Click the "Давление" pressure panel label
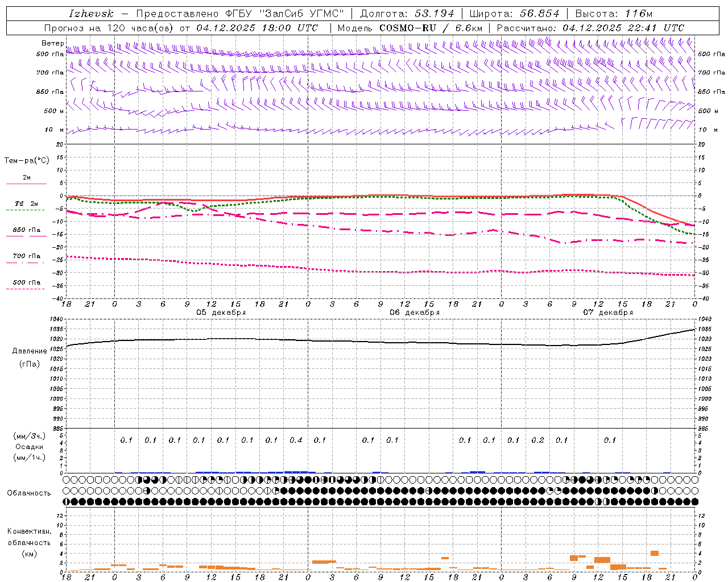Image resolution: width=728 pixels, height=582 pixels. click(30, 351)
